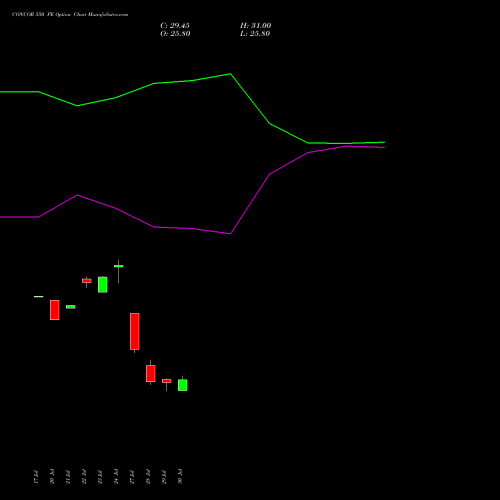This screenshot has width=500, height=500.
Task: Select the small red candlestick for 22 Jul
Action: pyautogui.click(x=87, y=281)
